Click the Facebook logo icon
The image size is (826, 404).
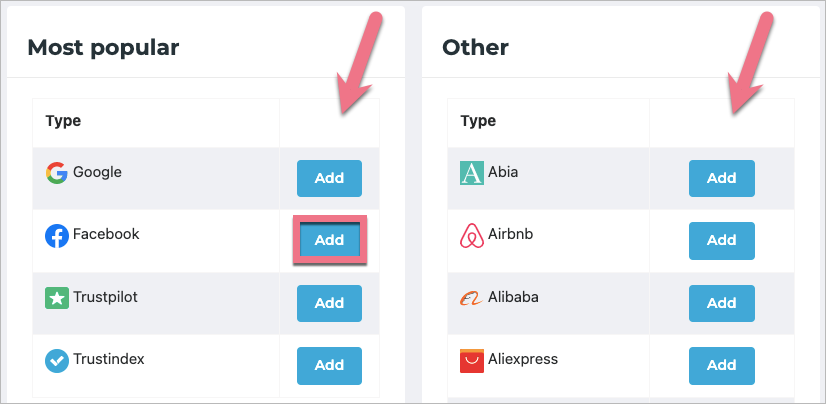pos(57,236)
